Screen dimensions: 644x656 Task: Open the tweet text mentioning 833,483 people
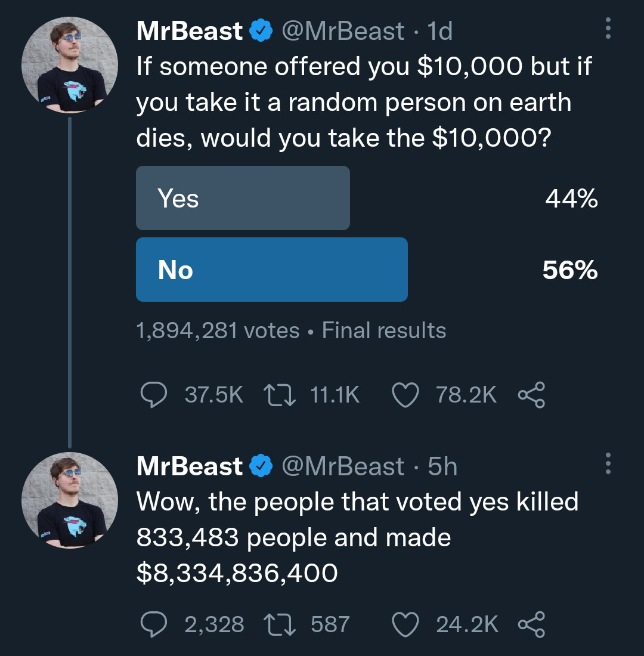358,537
